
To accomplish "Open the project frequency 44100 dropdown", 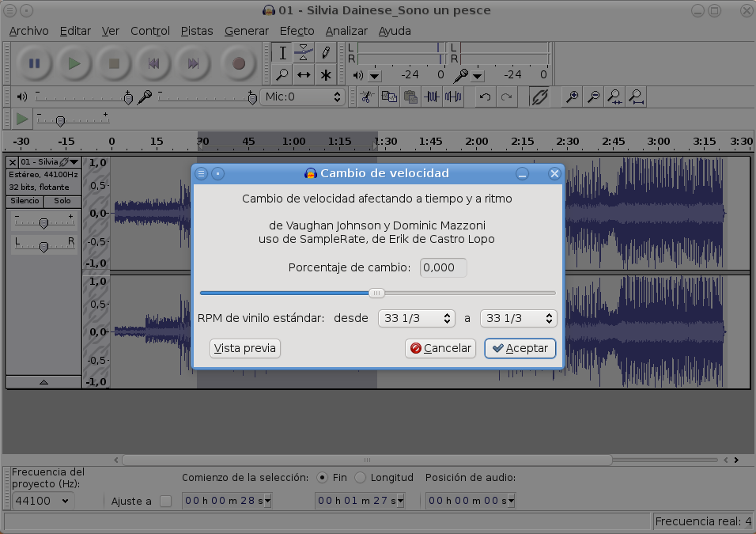I will click(42, 501).
